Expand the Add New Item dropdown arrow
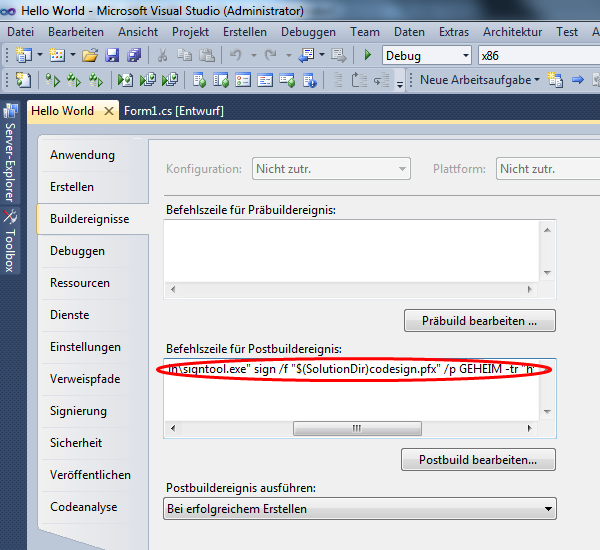The height and width of the screenshot is (550, 600). coord(73,55)
